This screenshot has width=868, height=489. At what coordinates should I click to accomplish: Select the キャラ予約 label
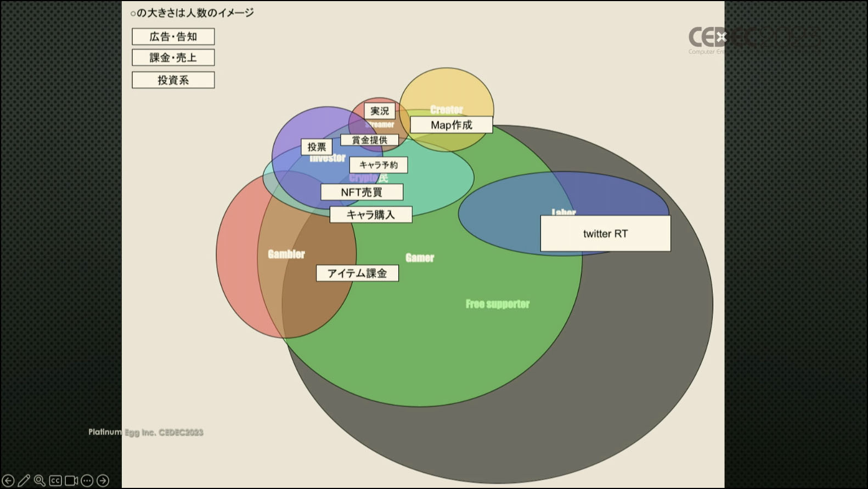point(378,165)
